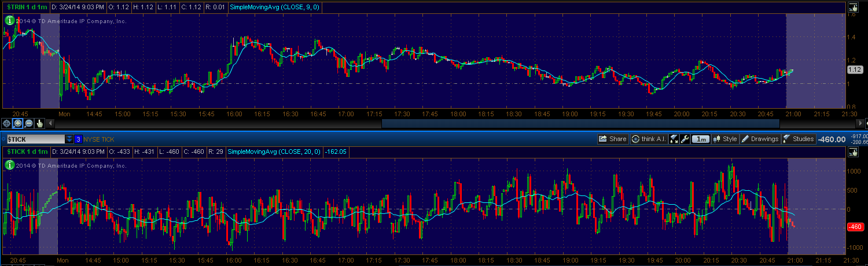
Task: Open the Style menu
Action: pos(726,139)
